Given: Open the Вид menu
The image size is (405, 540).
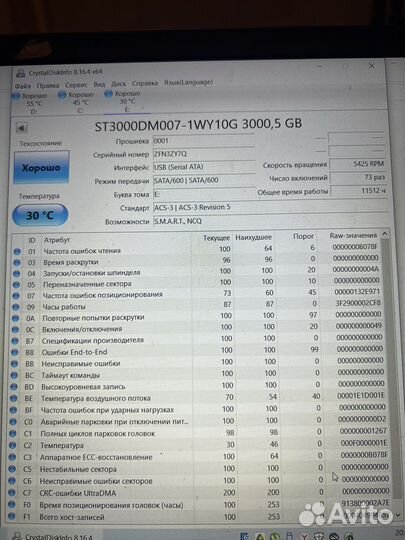Looking at the screenshot, I should 99,84.
